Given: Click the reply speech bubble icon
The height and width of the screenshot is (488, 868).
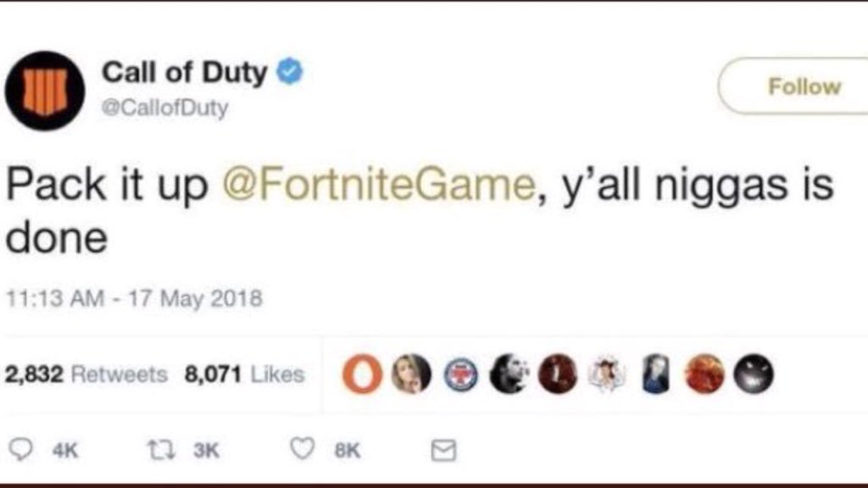Looking at the screenshot, I should [x=21, y=449].
